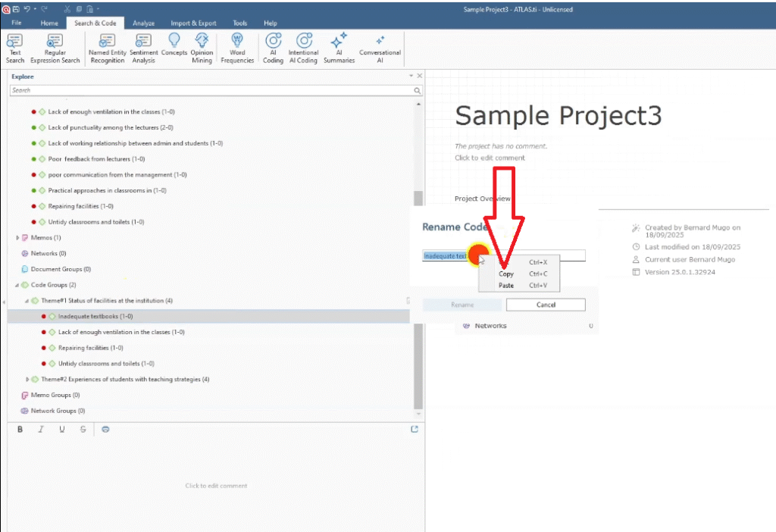Toggle bold in comment editor

tap(20, 430)
